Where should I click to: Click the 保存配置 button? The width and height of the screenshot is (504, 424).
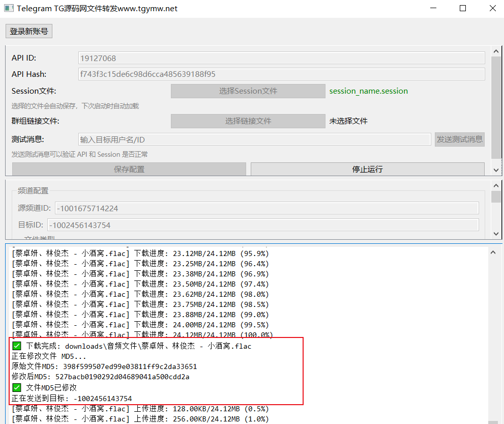(129, 169)
